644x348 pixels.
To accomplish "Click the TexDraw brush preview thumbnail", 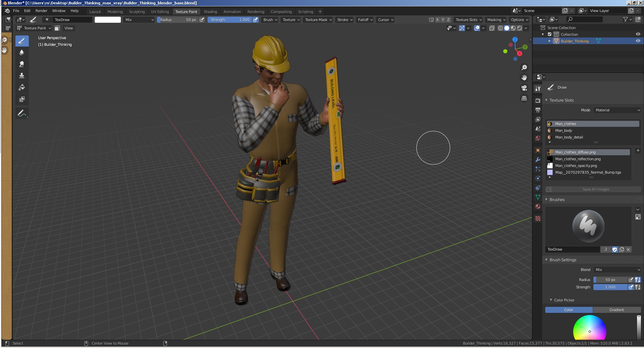I will point(588,226).
